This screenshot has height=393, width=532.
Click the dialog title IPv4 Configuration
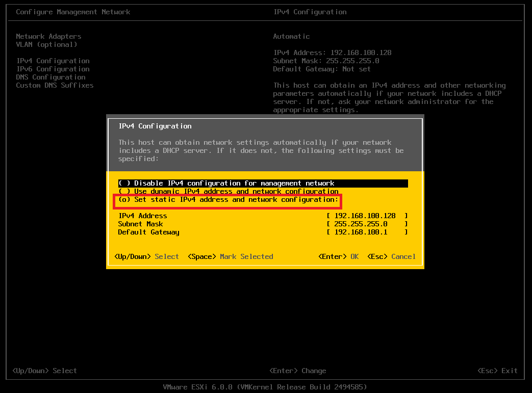155,126
